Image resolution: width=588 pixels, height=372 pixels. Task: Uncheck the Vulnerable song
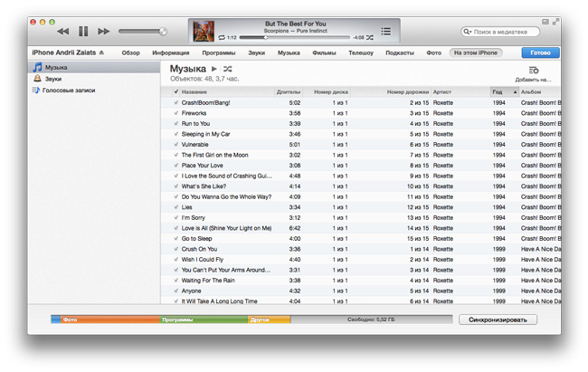pos(175,145)
